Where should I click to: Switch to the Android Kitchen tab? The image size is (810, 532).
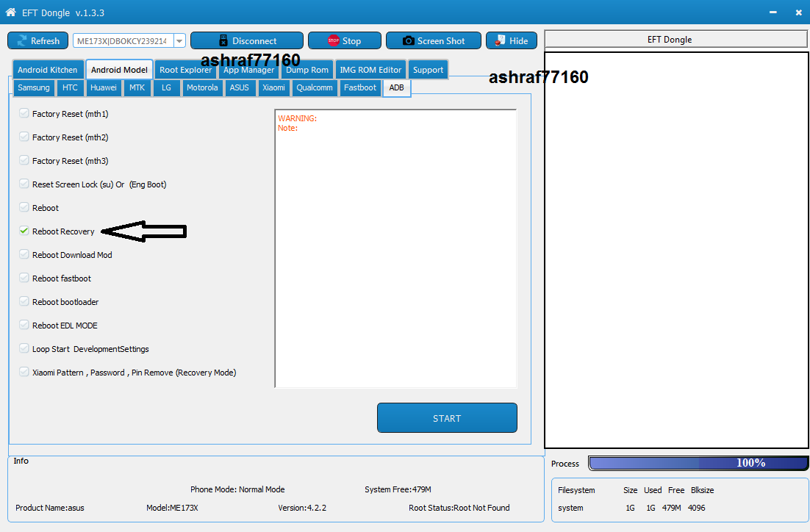pyautogui.click(x=48, y=70)
